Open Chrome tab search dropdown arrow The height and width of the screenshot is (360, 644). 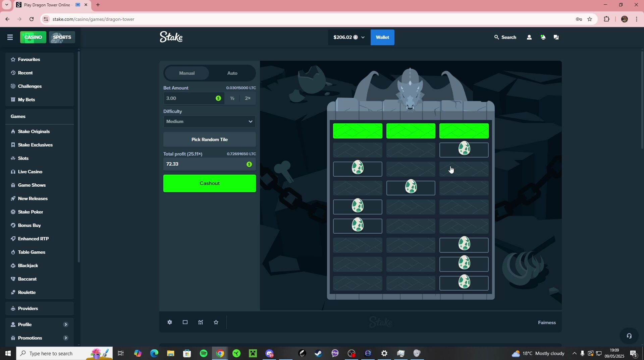pyautogui.click(x=6, y=5)
